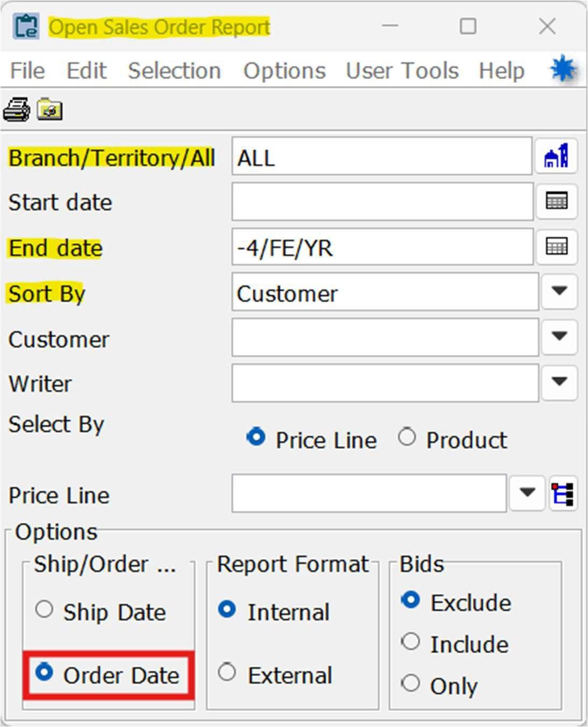588x727 pixels.
Task: Open the branch selector building icon
Action: click(556, 156)
